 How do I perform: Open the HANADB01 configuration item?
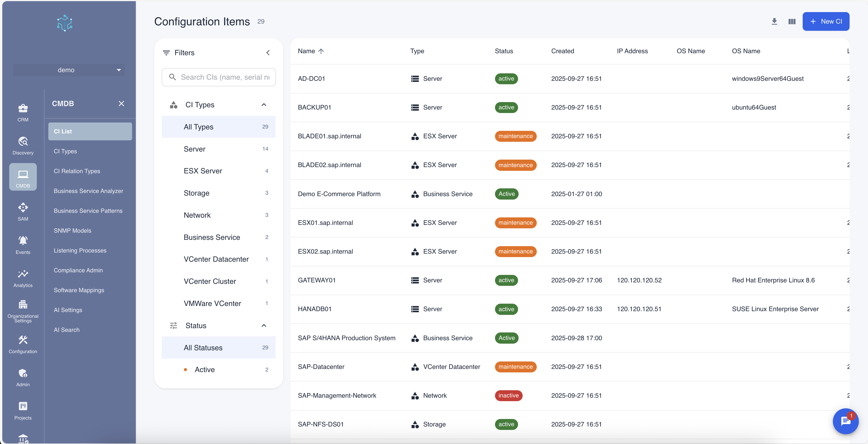[x=314, y=309]
